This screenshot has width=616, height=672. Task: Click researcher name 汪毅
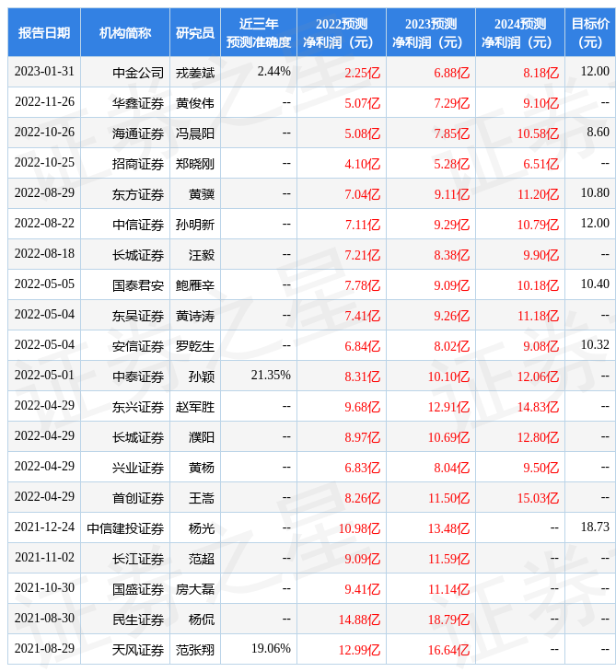[202, 255]
